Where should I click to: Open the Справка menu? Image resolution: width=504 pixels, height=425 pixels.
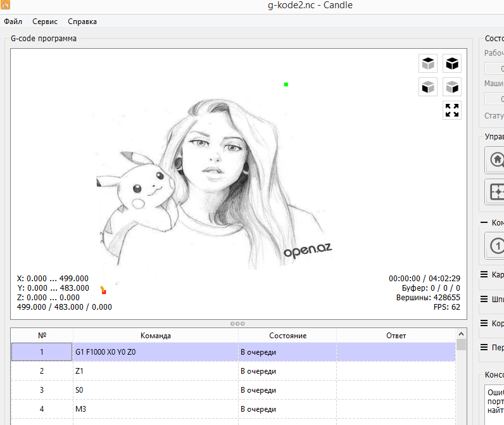point(82,22)
